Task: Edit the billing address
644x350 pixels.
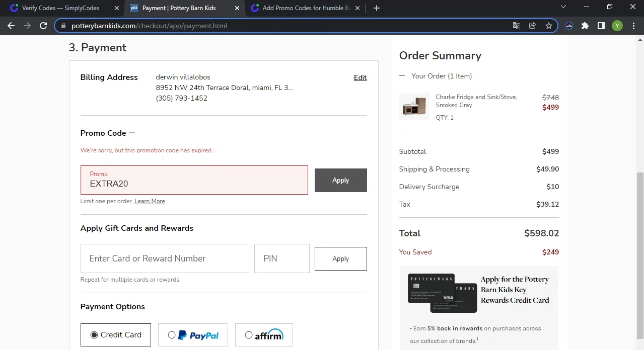Action: pos(360,77)
